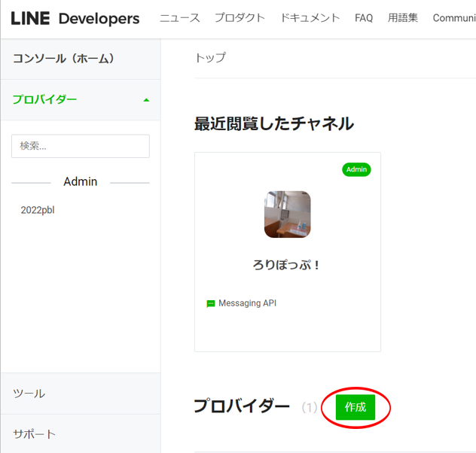Open the FAQ menu item
The height and width of the screenshot is (453, 476).
point(364,18)
